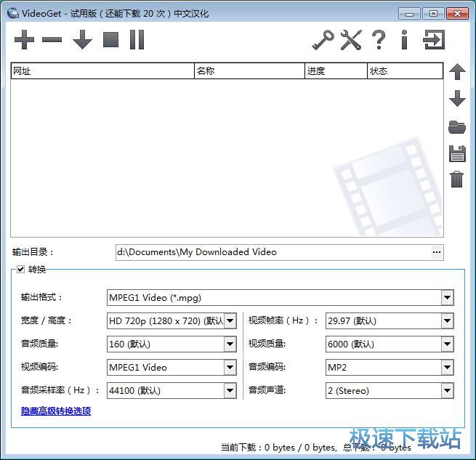Minimize the VideoGet window
The image size is (476, 460).
coord(409,14)
